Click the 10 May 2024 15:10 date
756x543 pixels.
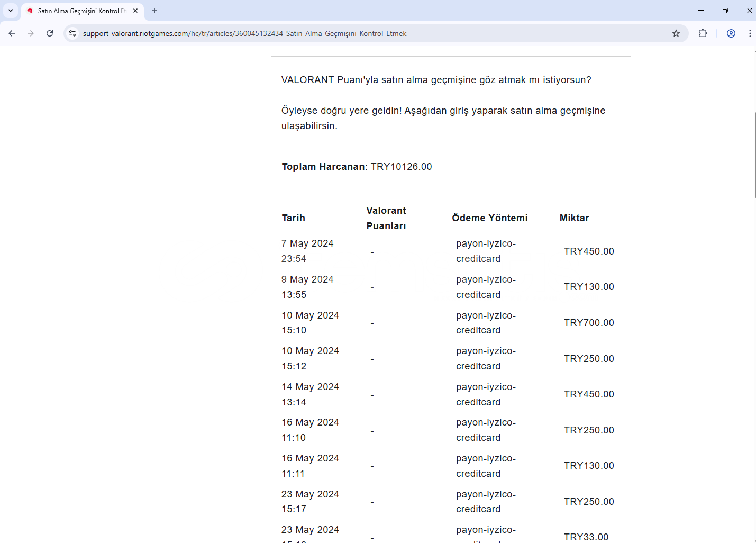[310, 323]
